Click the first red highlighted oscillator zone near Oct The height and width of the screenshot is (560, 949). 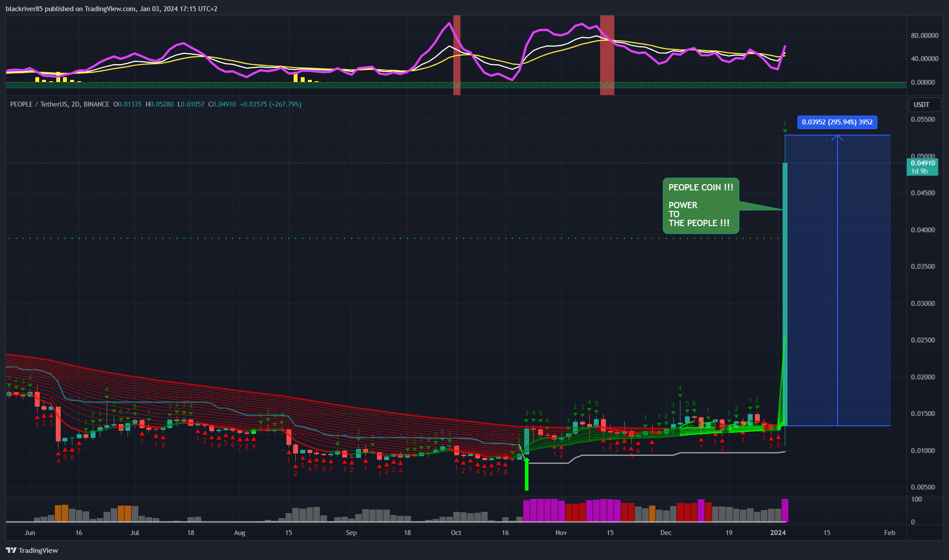click(x=457, y=55)
